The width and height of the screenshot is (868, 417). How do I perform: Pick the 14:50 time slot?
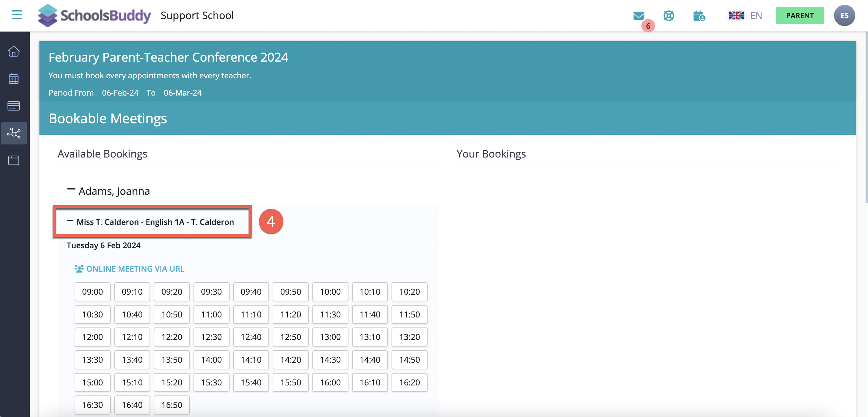(x=409, y=360)
